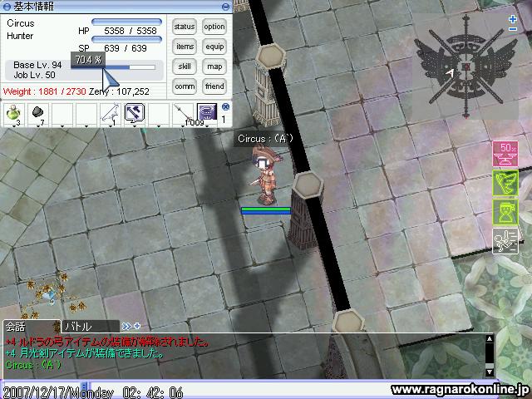532x399 pixels.
Task: Open the comm window
Action: (185, 86)
